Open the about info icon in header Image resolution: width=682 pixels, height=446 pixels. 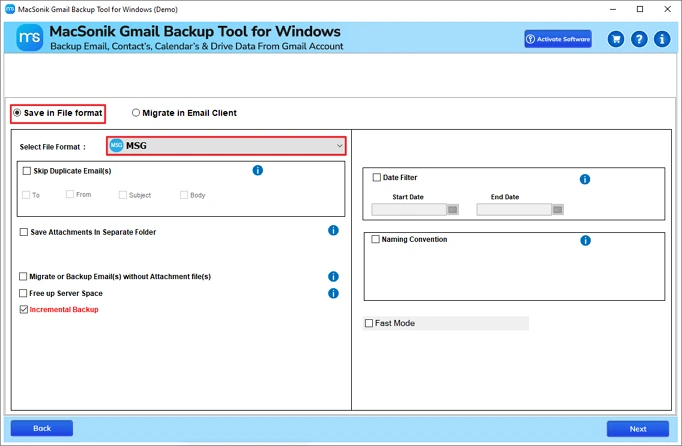coord(662,39)
